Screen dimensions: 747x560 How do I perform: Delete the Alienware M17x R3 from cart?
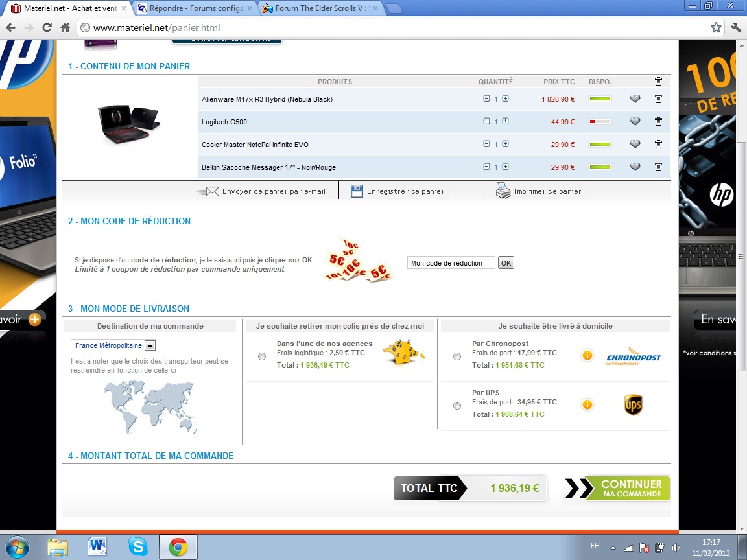point(658,99)
